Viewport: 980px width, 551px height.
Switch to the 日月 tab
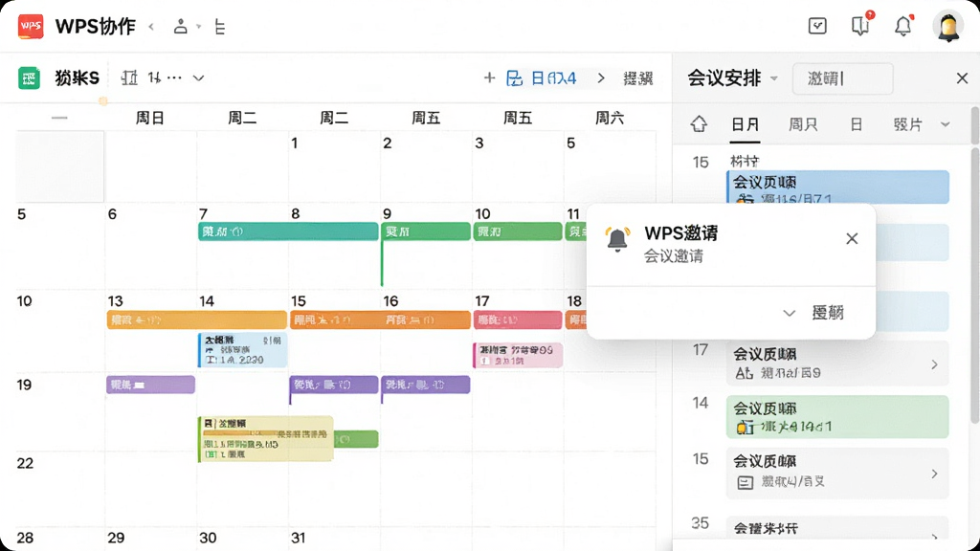tap(745, 124)
